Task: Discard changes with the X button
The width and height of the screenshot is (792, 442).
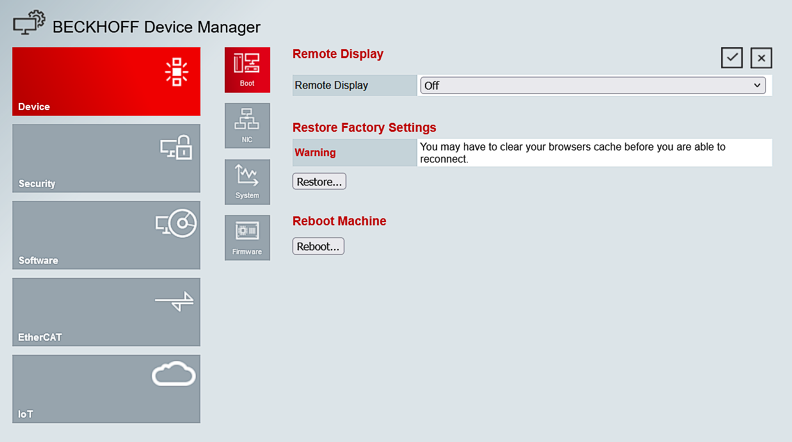Action: [x=761, y=58]
